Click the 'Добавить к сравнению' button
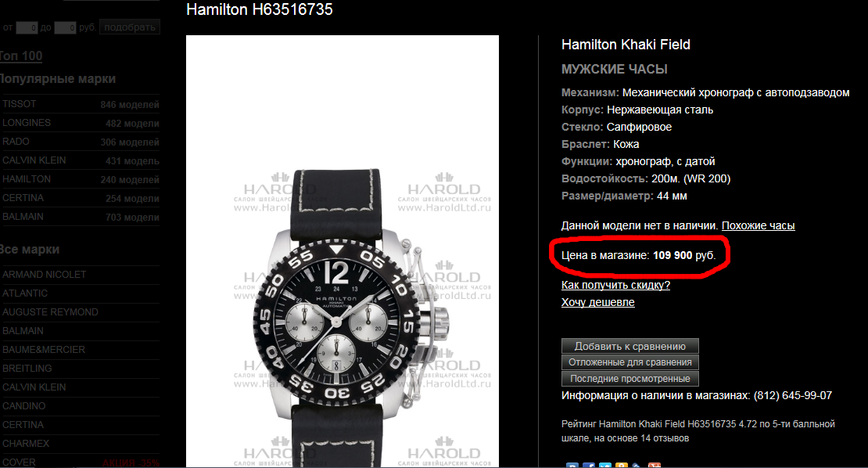Screen dimensions: 868x468 (x=630, y=346)
